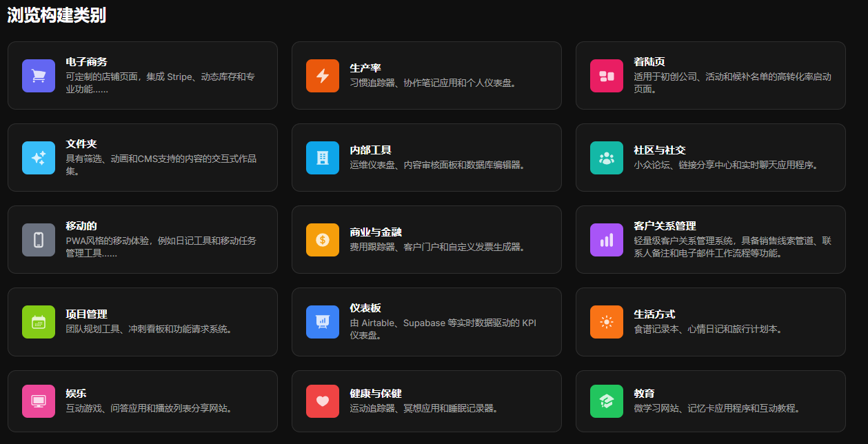The width and height of the screenshot is (868, 444).
Task: Click the graduation cap icon for 教育
Action: coord(607,401)
